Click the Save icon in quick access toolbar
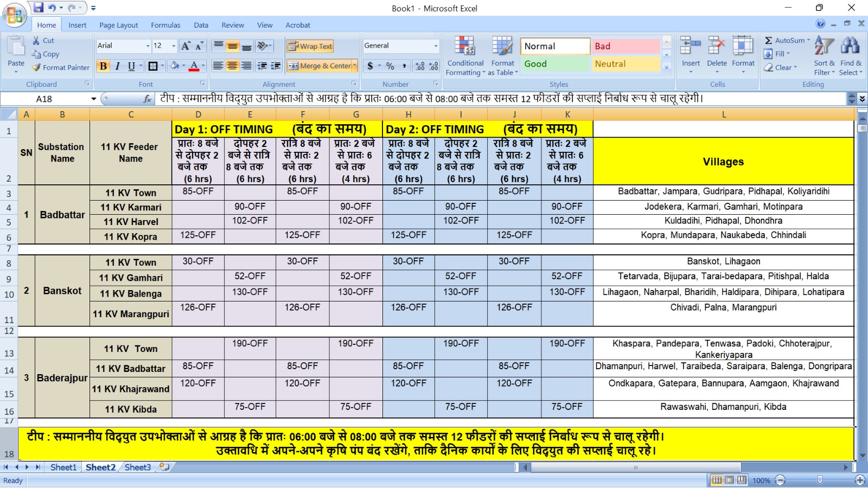Viewport: 868px width, 488px height. [x=38, y=8]
